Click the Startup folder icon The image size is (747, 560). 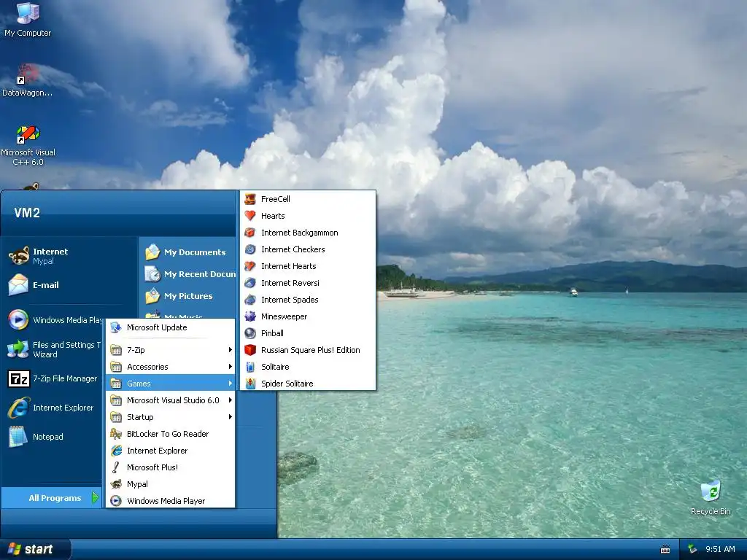coord(116,417)
